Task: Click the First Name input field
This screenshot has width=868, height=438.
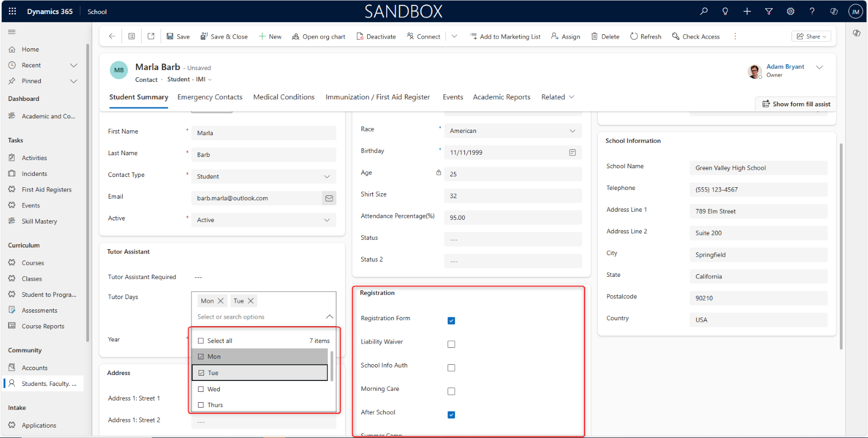Action: (x=264, y=133)
